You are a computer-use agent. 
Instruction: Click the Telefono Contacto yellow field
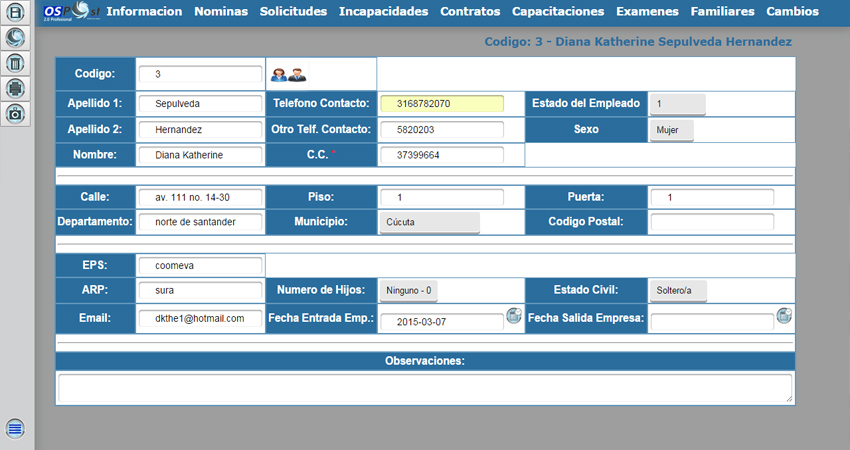pos(442,104)
